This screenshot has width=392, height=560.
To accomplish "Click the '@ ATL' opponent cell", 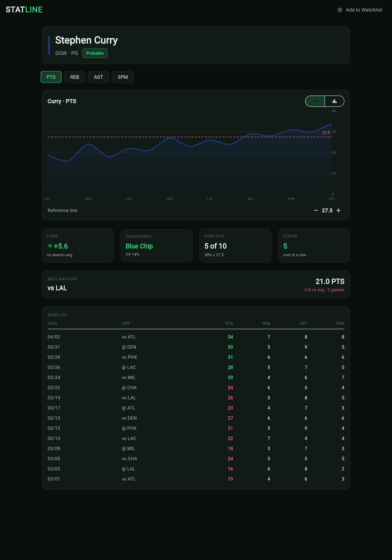I will [x=129, y=408].
